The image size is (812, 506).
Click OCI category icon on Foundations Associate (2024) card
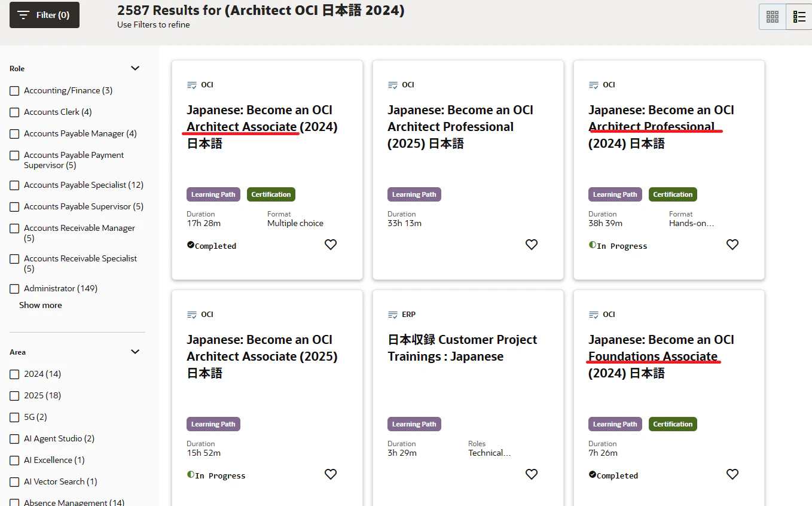[x=594, y=315]
